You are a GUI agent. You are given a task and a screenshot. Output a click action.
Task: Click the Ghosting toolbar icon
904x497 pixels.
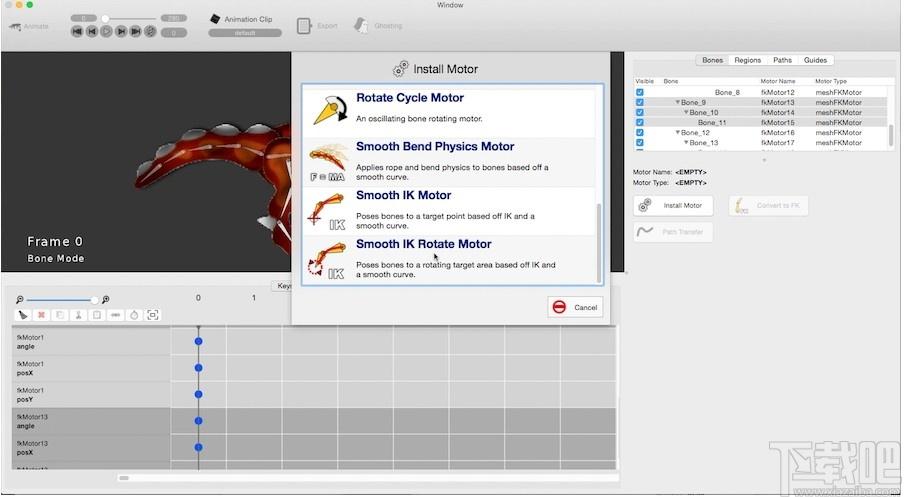tap(361, 26)
